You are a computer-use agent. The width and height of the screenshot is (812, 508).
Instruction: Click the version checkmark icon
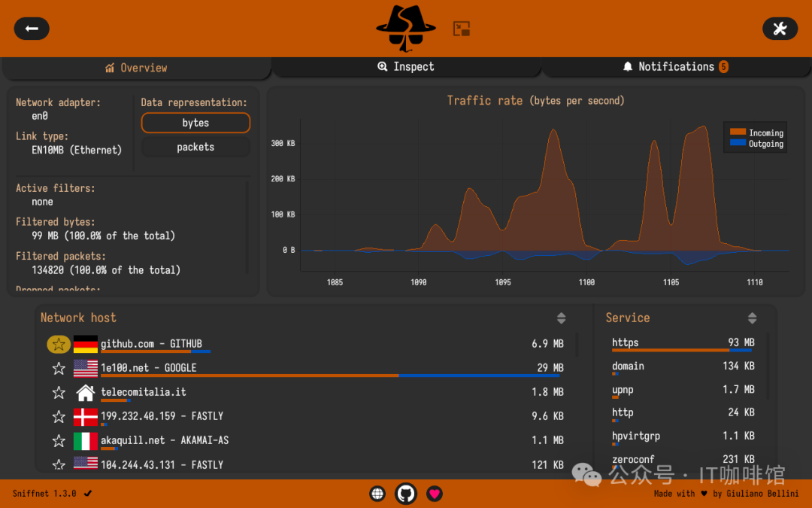tap(88, 494)
